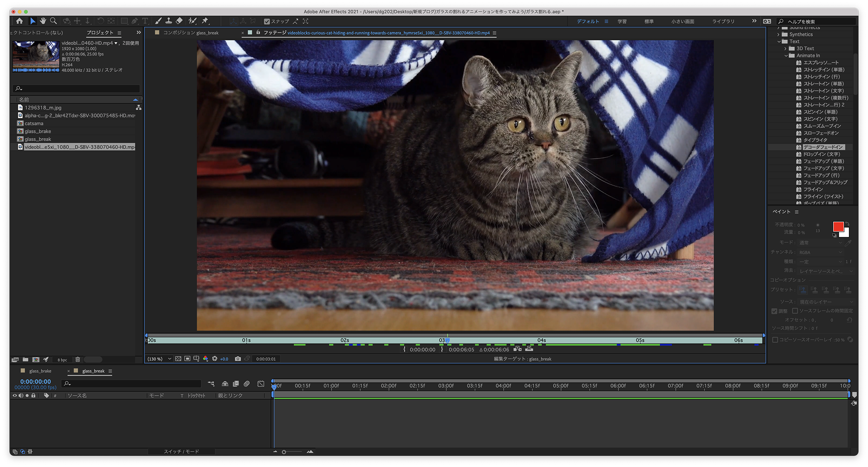The image size is (868, 467).
Task: Click the Overlay Edit icon
Action: (x=529, y=349)
